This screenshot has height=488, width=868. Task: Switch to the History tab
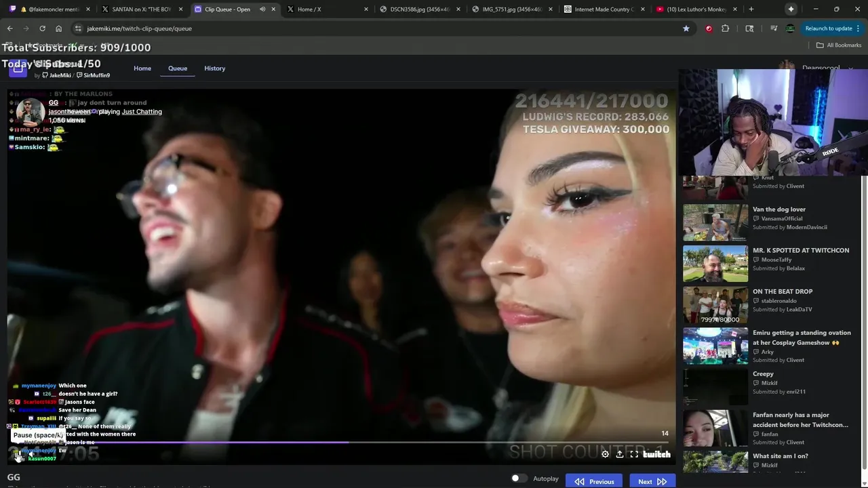coord(215,68)
